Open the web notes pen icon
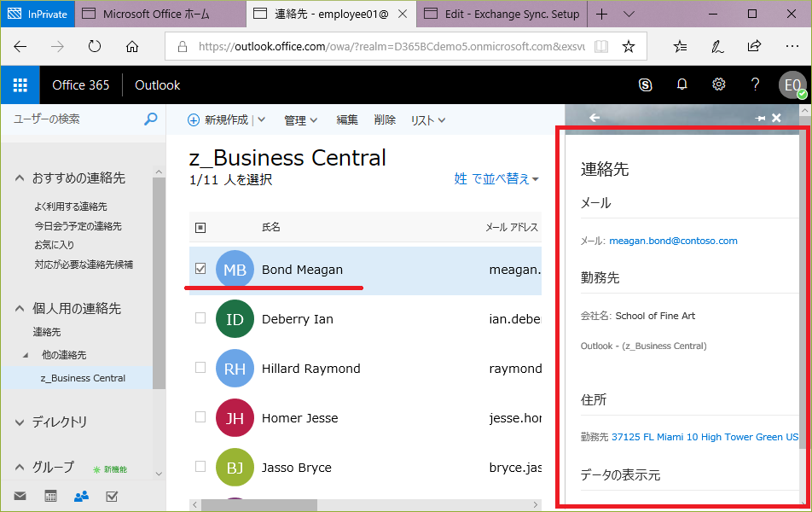 click(x=717, y=47)
